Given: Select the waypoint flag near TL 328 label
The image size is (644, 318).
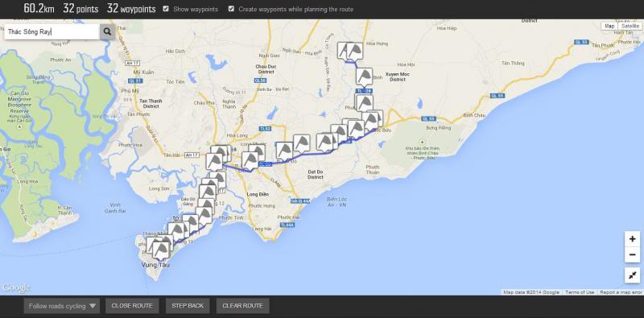Looking at the screenshot, I should 364,77.
